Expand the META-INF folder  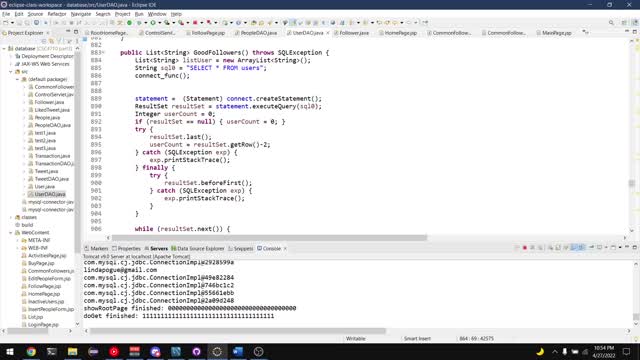tap(17, 240)
